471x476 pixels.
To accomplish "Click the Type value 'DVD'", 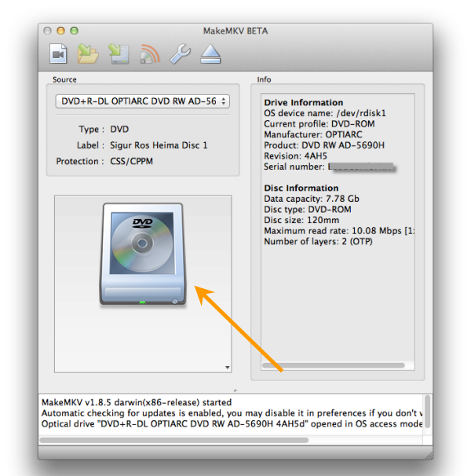I will tap(119, 130).
